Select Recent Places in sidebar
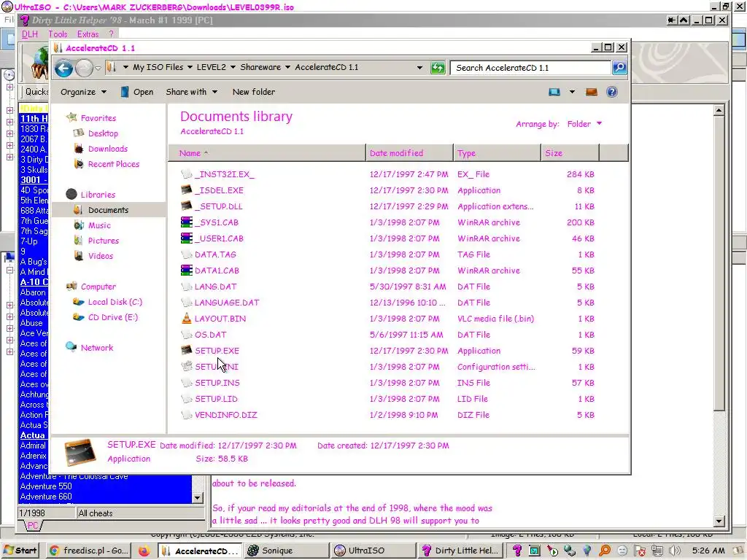This screenshot has width=747, height=560. point(113,164)
